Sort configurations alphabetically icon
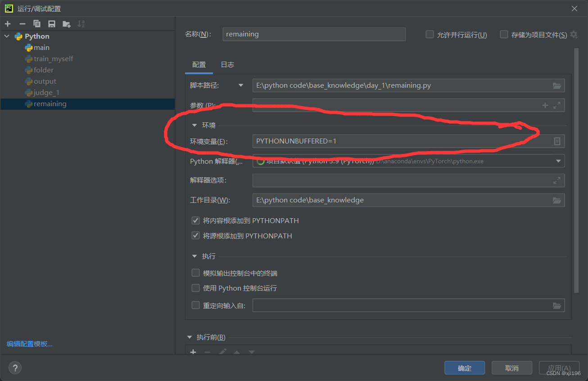Viewport: 588px width, 381px height. [x=81, y=24]
